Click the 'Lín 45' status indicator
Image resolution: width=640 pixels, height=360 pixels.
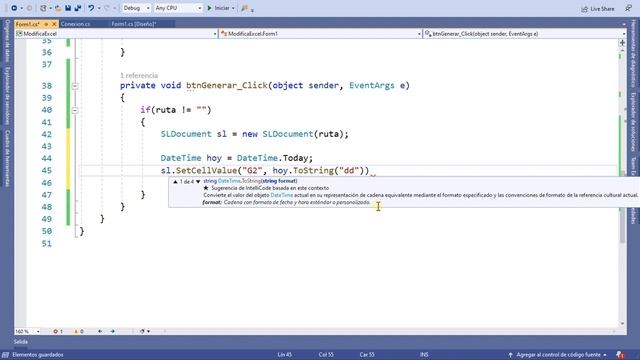(284, 355)
